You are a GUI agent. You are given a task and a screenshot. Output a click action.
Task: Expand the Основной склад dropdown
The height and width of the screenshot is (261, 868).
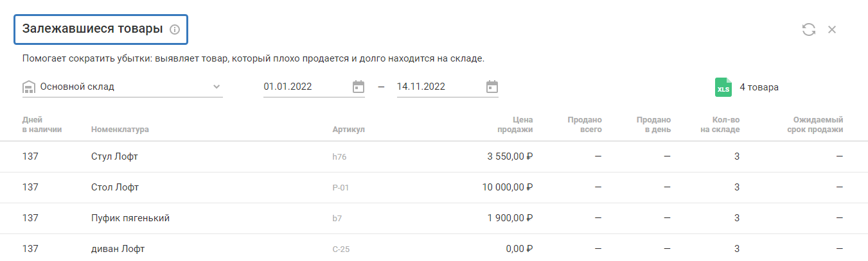click(x=217, y=87)
